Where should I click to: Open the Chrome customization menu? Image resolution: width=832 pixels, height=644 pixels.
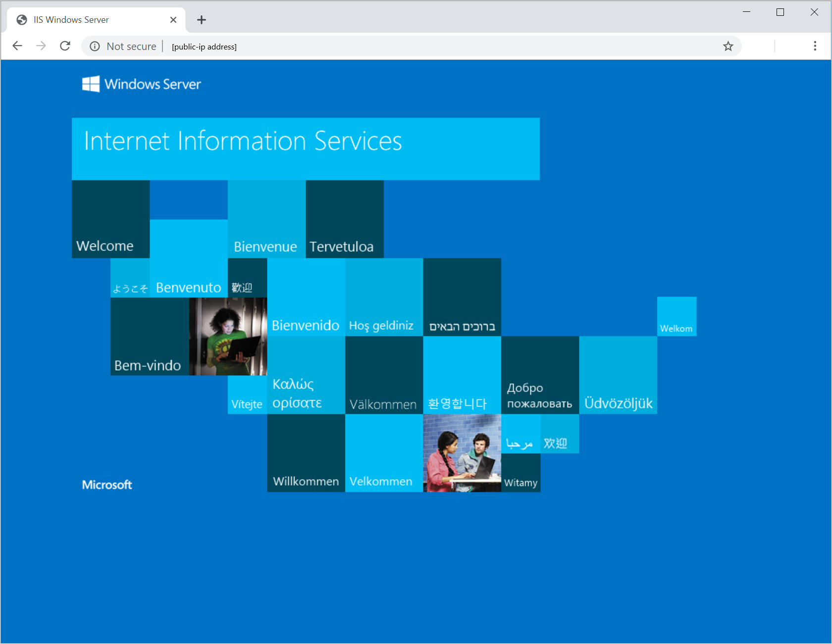815,46
